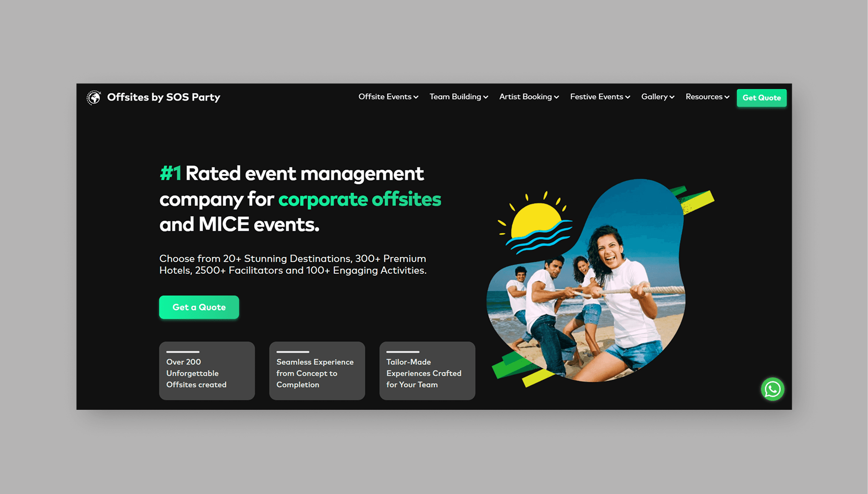Select the Over 200 Unforgettable Offsites card
This screenshot has height=494, width=868.
click(207, 370)
